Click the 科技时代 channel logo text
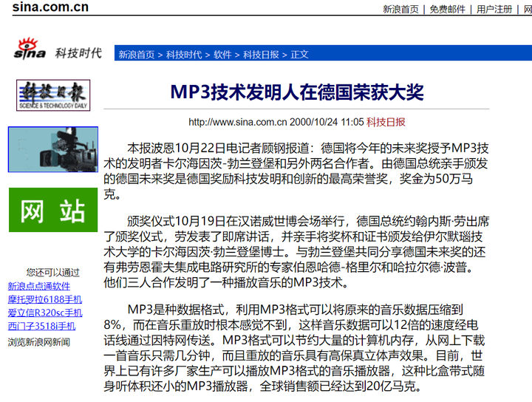Image resolution: width=532 pixels, height=402 pixels. pyautogui.click(x=79, y=53)
